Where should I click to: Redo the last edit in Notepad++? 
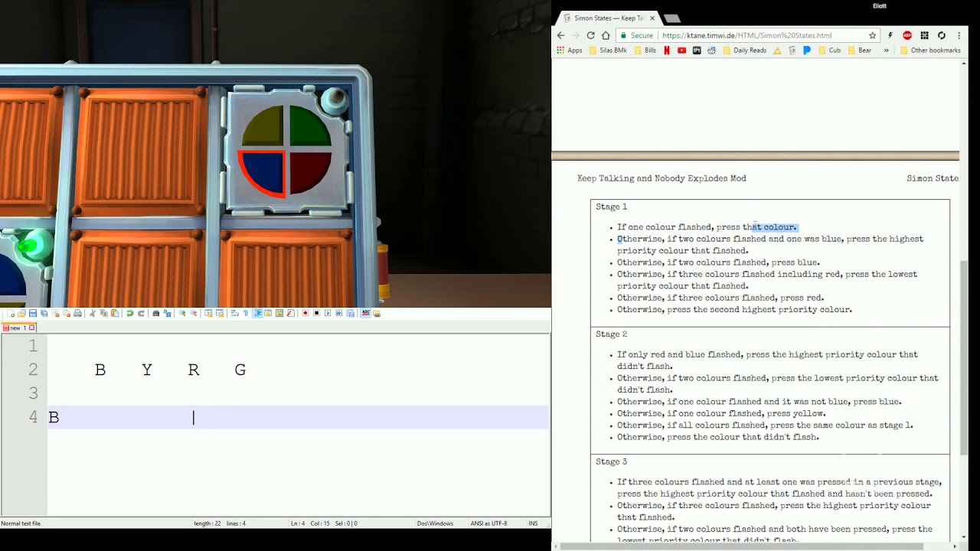coord(141,313)
